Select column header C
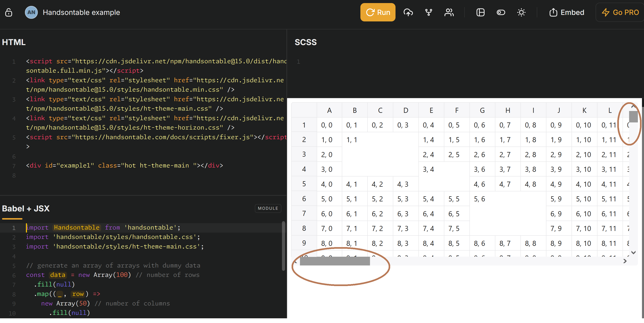644x323 pixels. tap(380, 110)
